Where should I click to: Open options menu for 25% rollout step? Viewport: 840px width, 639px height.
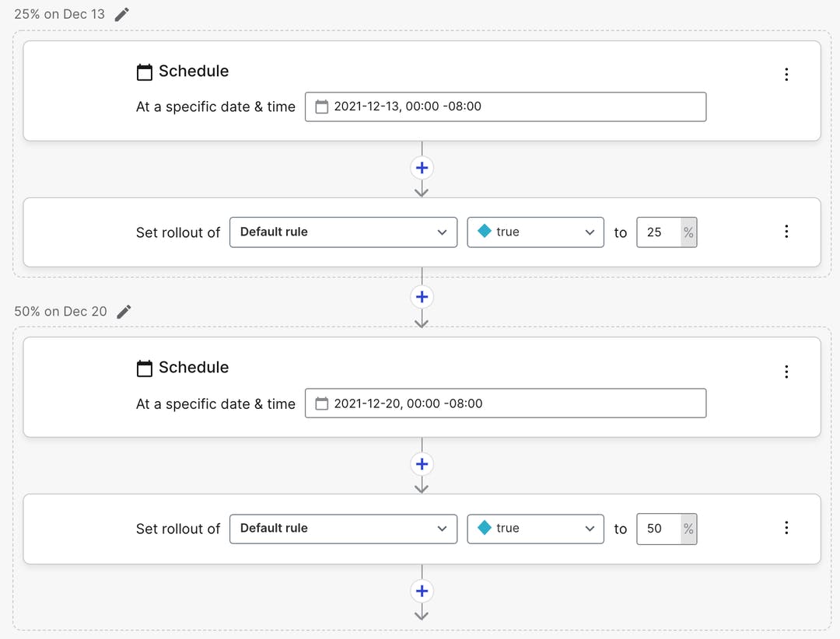786,232
